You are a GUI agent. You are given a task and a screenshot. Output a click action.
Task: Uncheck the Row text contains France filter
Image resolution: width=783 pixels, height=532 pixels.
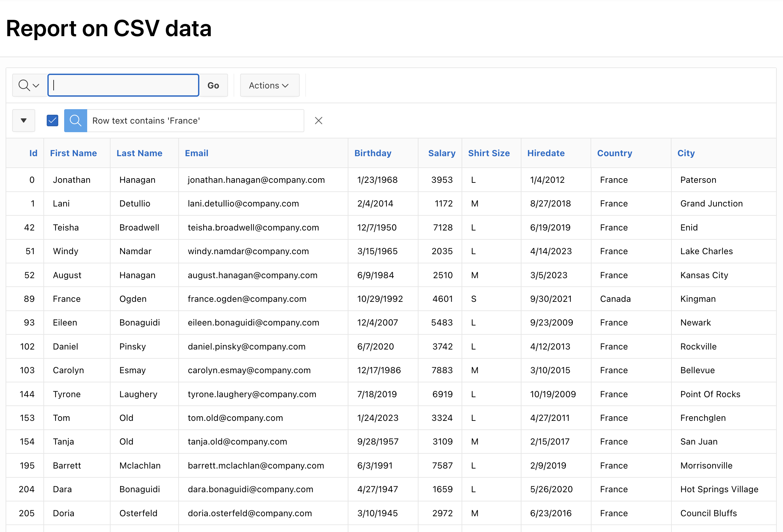coord(53,121)
